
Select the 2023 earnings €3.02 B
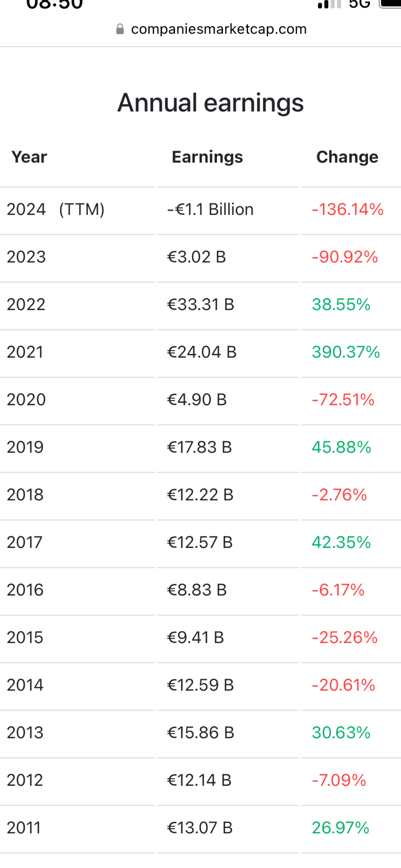coord(196,257)
